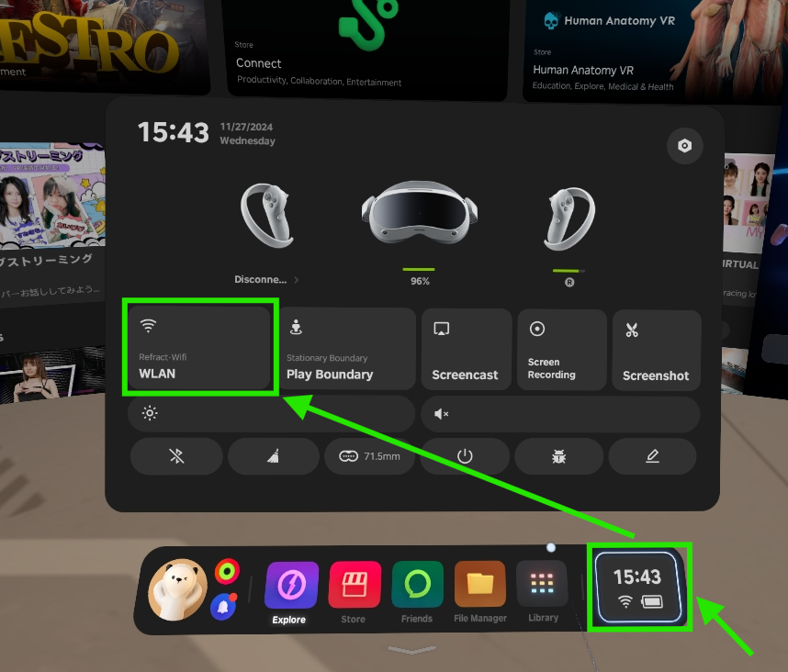Open the bear avatar profile

tap(177, 589)
